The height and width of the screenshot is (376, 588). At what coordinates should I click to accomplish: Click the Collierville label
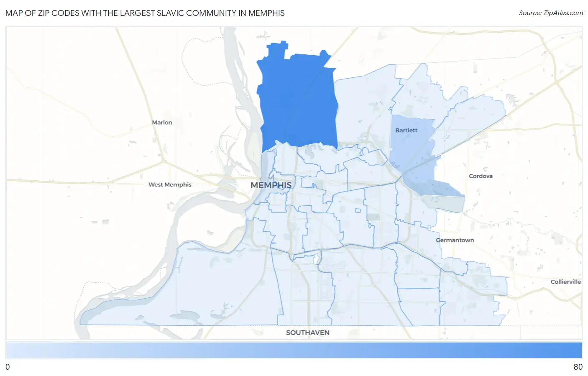click(565, 281)
